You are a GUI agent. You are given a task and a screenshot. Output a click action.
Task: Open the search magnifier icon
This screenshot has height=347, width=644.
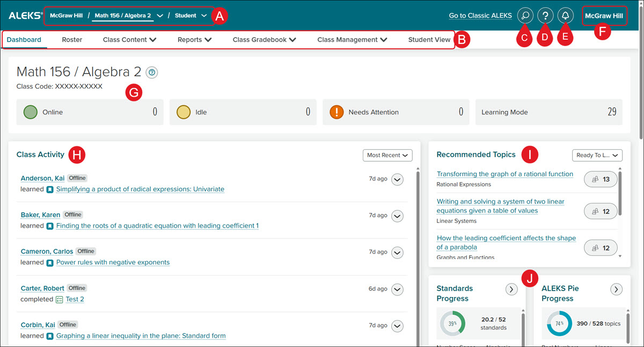click(x=525, y=16)
